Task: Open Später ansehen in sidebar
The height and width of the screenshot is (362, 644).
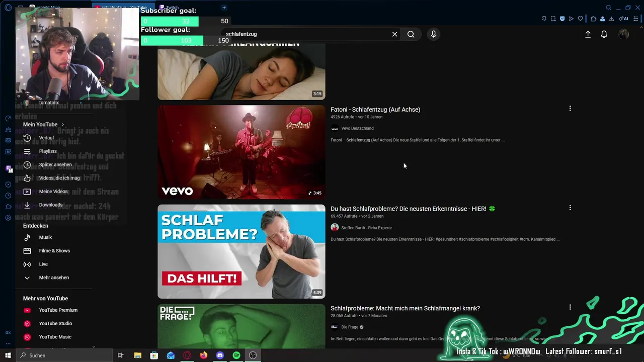Action: coord(54,165)
